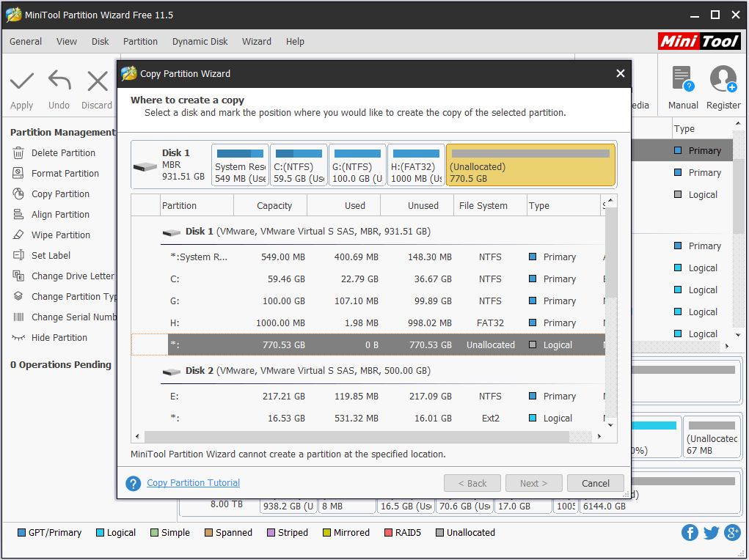Screen dimensions: 749x560
Task: Select the E: 217.21 GB partition row
Action: (x=368, y=397)
